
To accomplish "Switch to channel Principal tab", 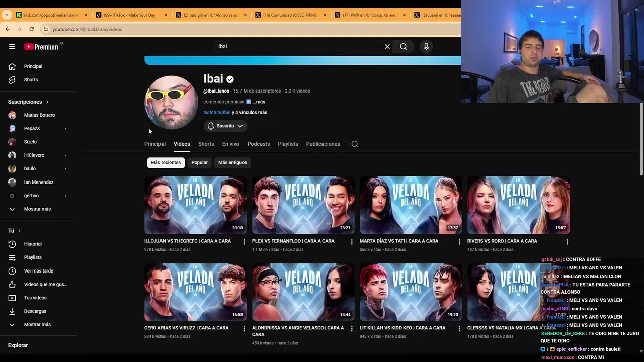I will click(x=155, y=144).
